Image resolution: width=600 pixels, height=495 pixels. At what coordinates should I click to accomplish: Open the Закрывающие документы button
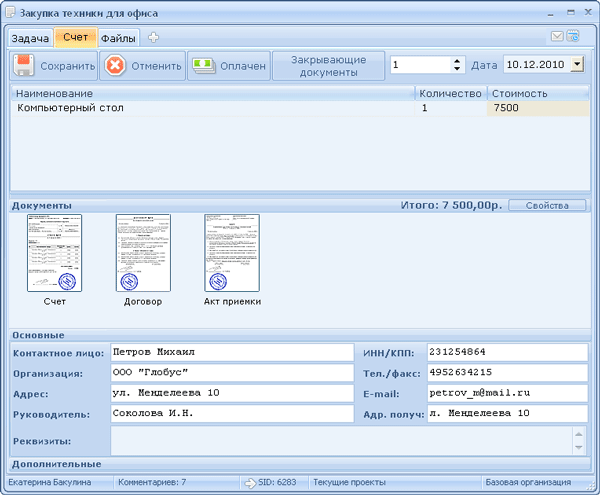click(x=328, y=66)
